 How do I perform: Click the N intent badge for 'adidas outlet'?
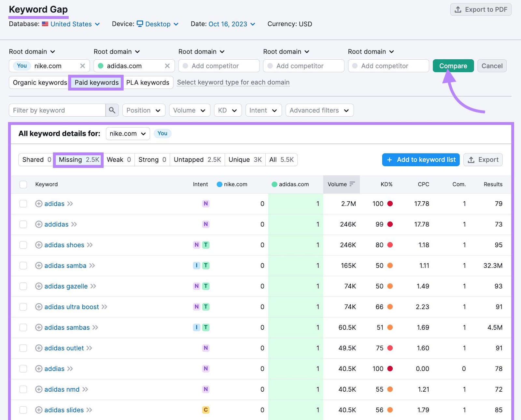pyautogui.click(x=205, y=348)
